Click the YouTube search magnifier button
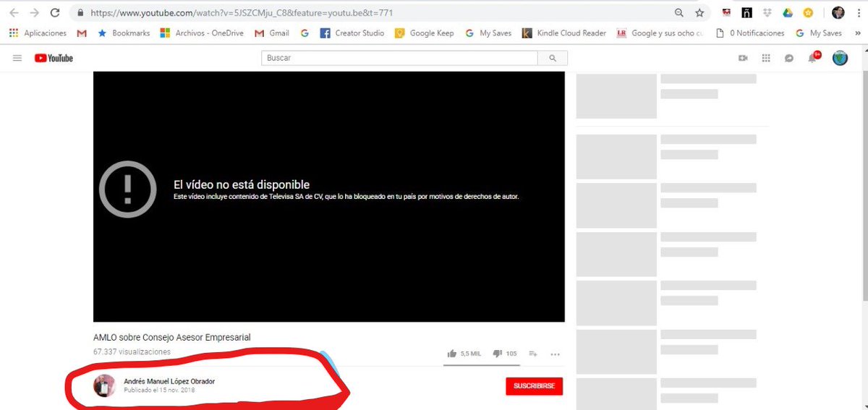The height and width of the screenshot is (410, 868). point(553,58)
